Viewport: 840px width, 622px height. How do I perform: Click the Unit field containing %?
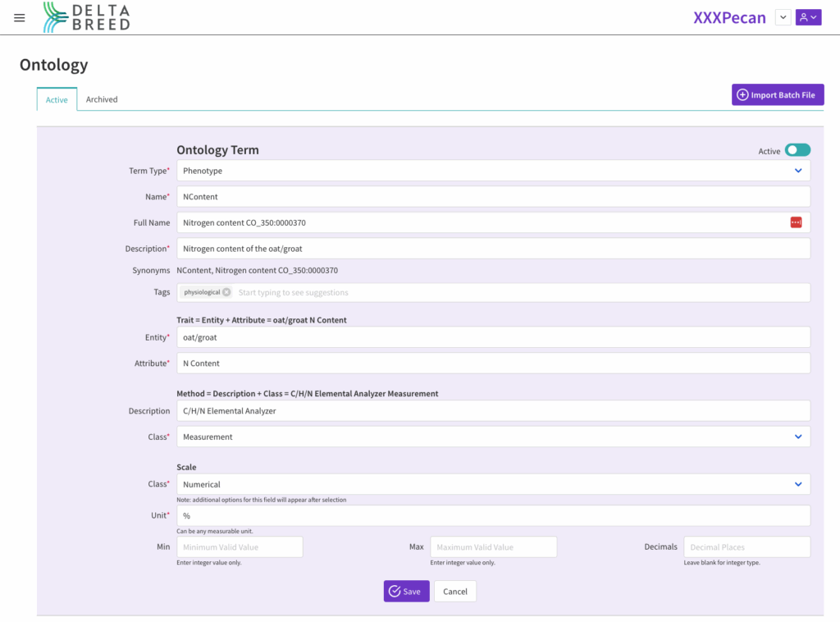click(x=492, y=515)
